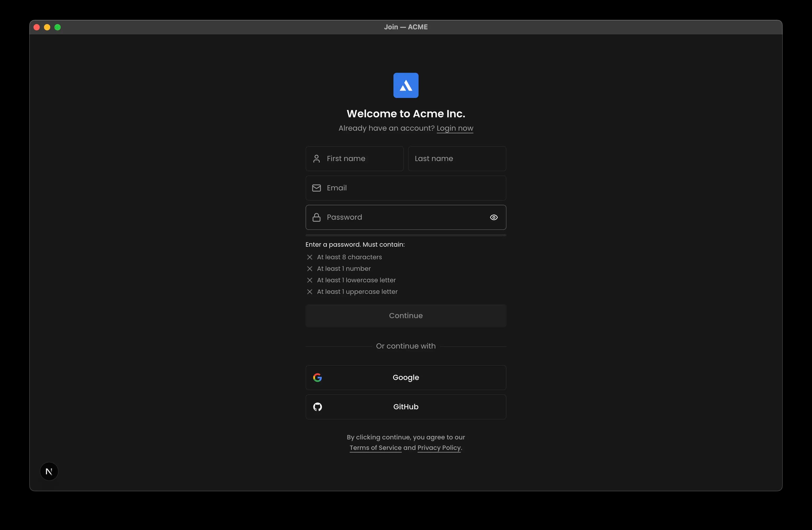
Task: Sign up with the GitHub button
Action: point(406,407)
